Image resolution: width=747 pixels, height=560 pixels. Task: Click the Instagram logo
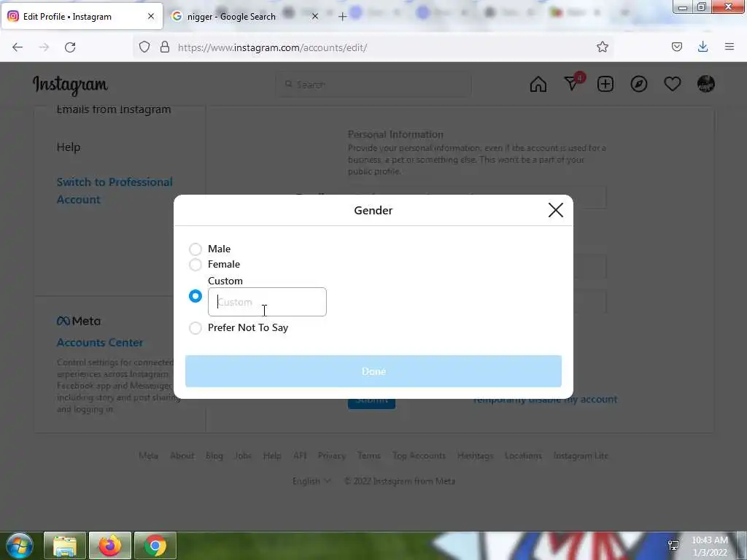coord(71,86)
